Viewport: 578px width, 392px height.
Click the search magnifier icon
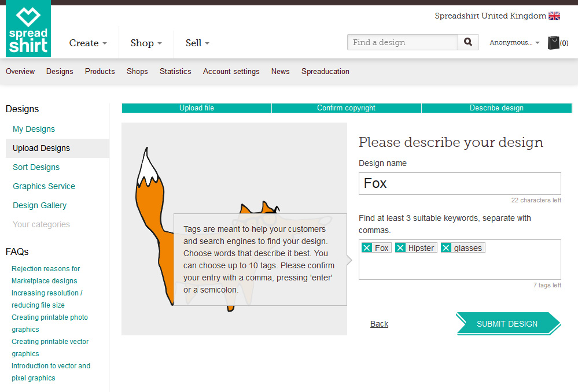pos(468,42)
